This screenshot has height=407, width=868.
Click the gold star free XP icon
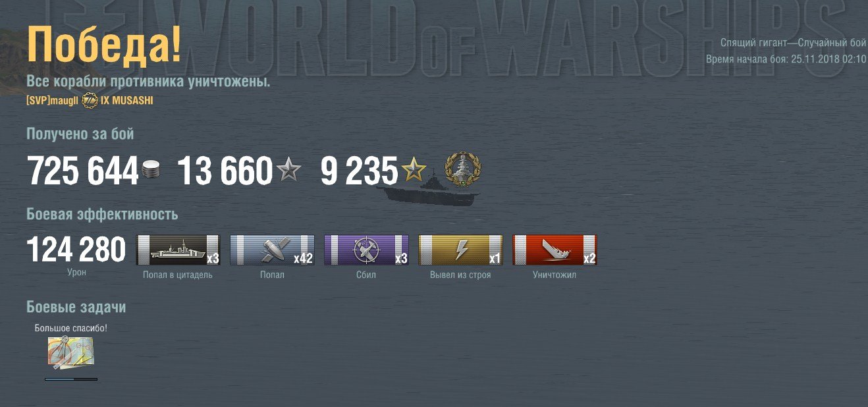pos(414,171)
